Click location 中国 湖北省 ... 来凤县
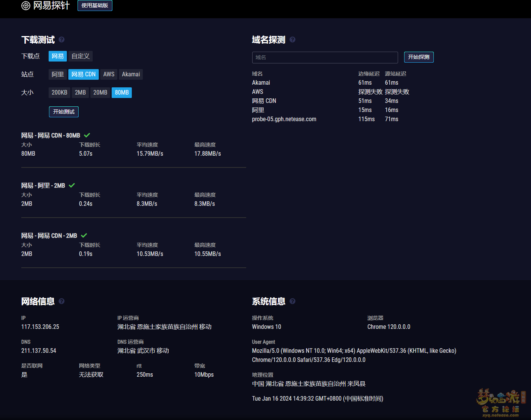This screenshot has width=531, height=420. click(309, 384)
